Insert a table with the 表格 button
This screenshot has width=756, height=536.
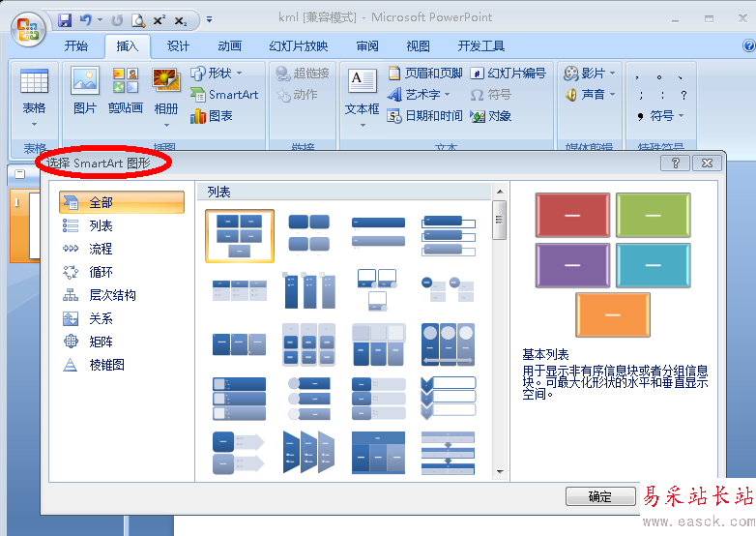[34, 98]
